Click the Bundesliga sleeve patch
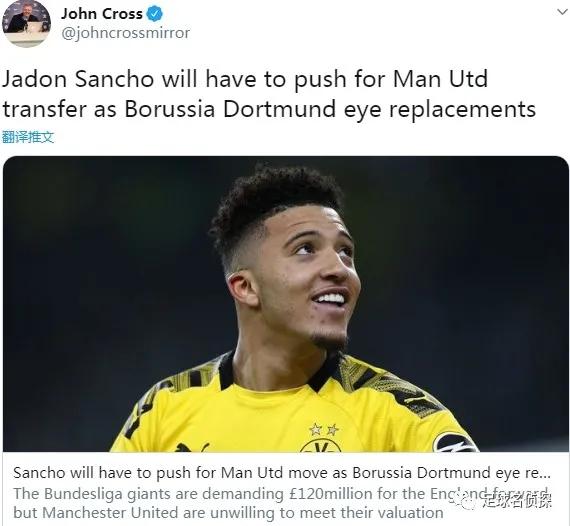Screen dimensions: 570x526 [455, 442]
